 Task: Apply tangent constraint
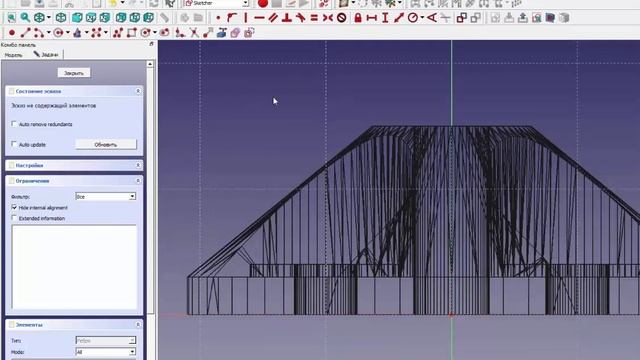coord(300,18)
